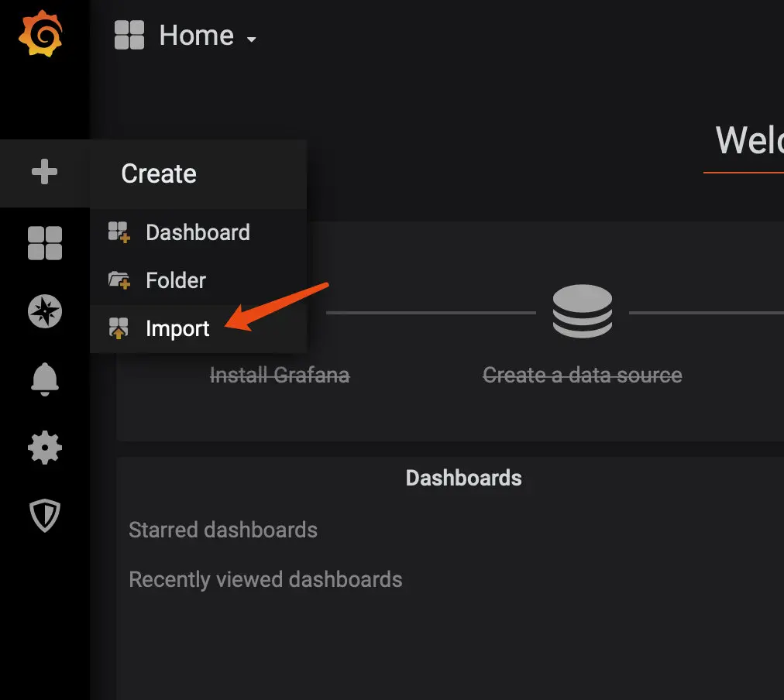This screenshot has height=700, width=784.
Task: Expand the Home dashboard dropdown arrow
Action: [252, 39]
